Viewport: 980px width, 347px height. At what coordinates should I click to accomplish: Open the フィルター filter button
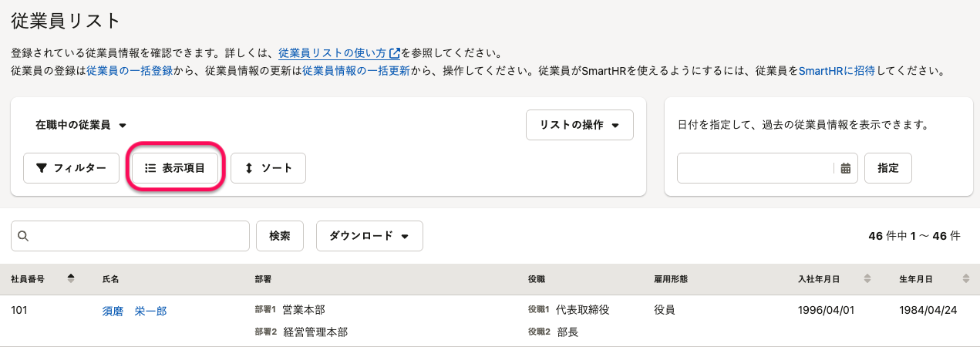click(x=71, y=168)
